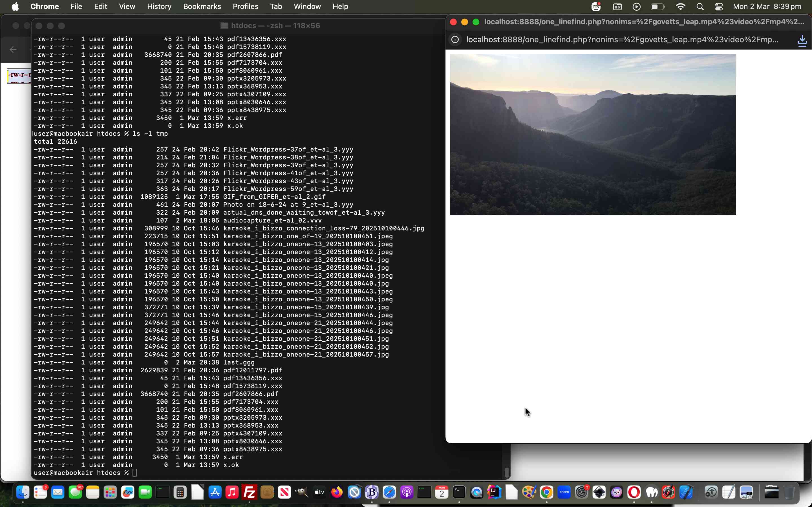Click the site info icon beside URL
The width and height of the screenshot is (812, 507).
tap(455, 39)
